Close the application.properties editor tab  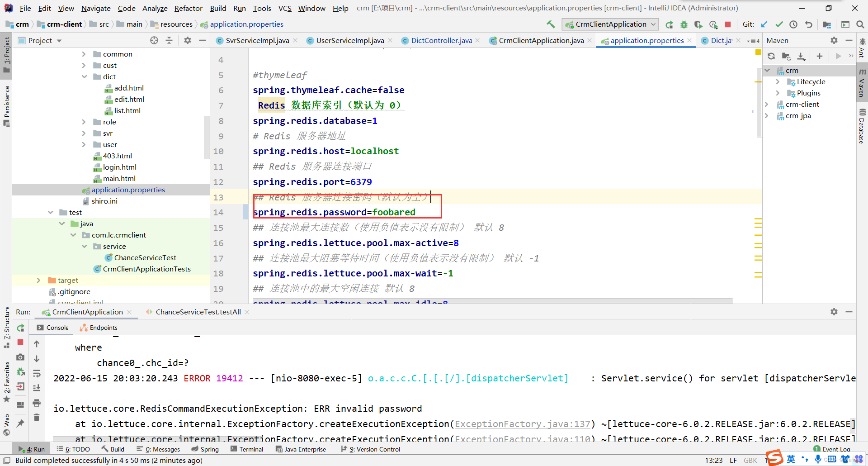point(689,40)
